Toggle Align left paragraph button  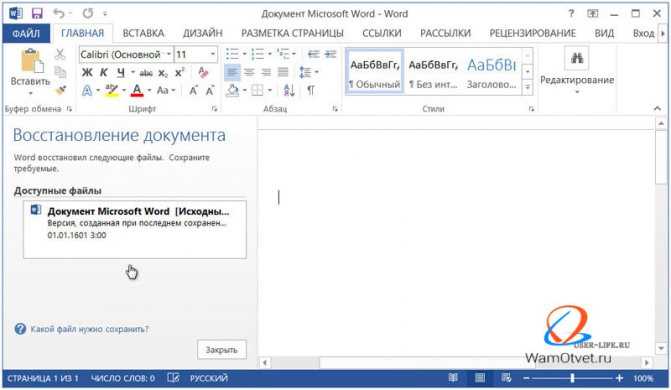pyautogui.click(x=232, y=72)
